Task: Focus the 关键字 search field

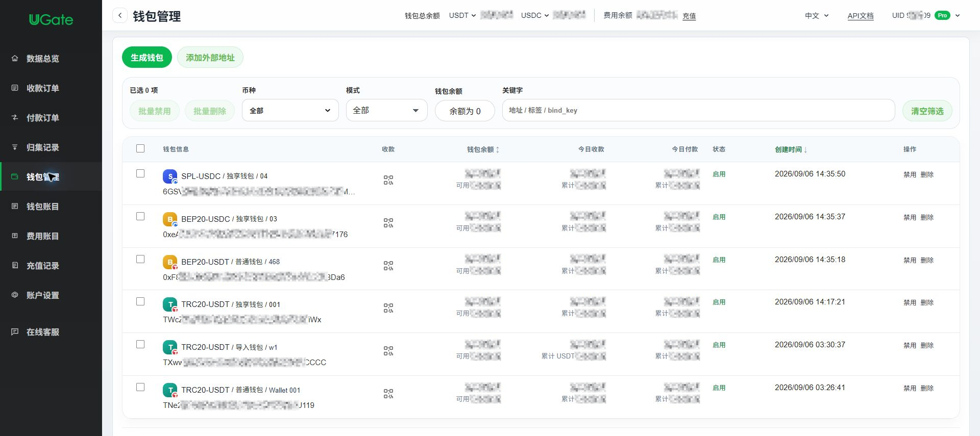Action: click(x=698, y=110)
